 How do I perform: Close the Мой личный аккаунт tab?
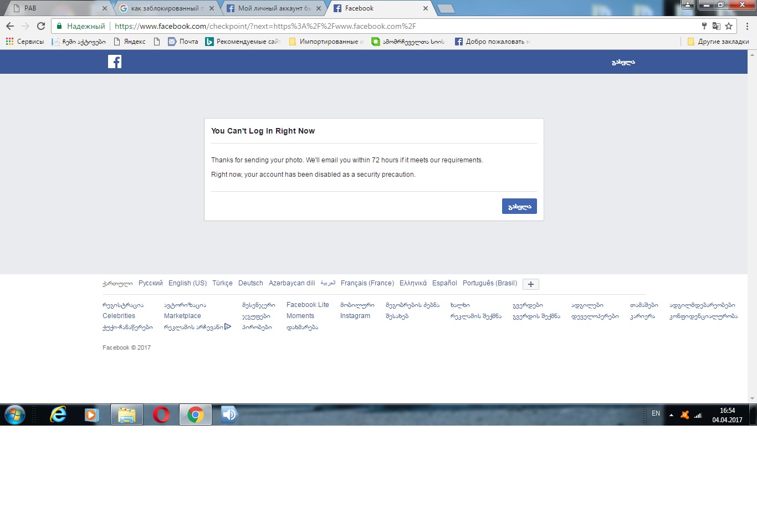pyautogui.click(x=319, y=8)
